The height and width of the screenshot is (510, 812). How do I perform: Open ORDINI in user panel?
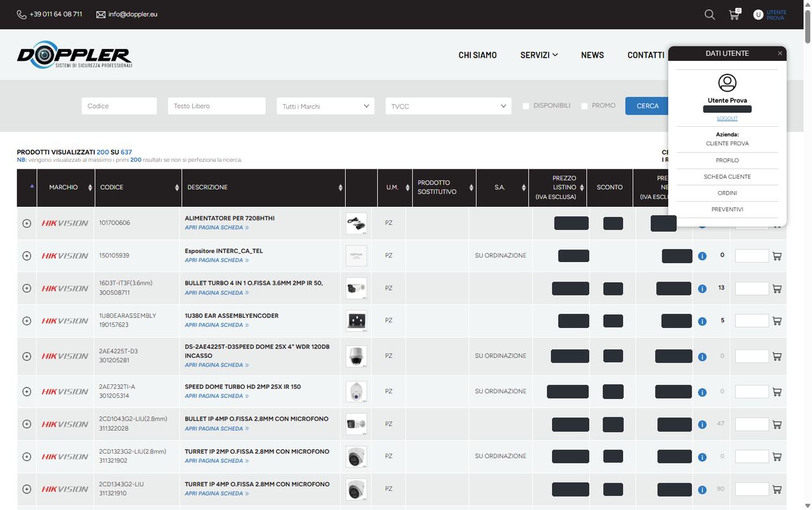pos(727,193)
